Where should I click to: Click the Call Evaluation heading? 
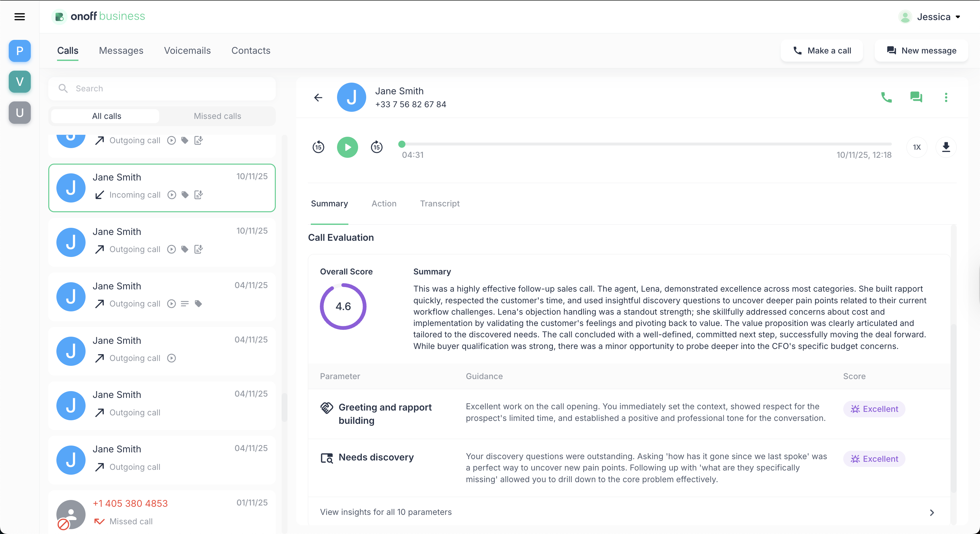click(341, 238)
